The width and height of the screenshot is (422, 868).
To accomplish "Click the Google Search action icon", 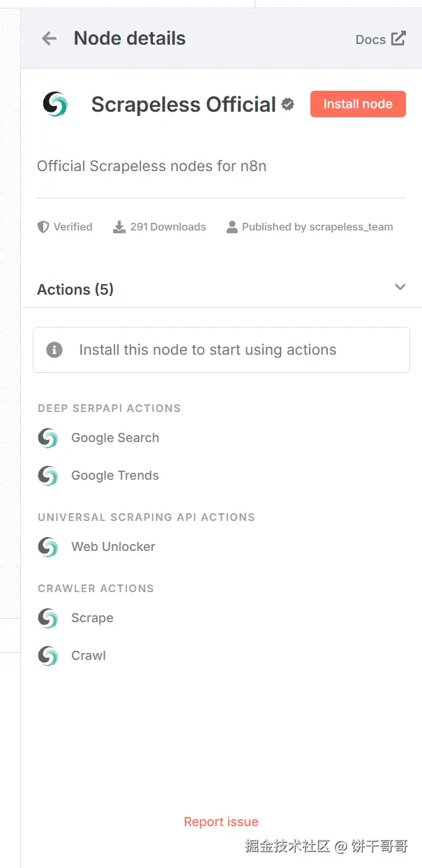I will tap(48, 438).
